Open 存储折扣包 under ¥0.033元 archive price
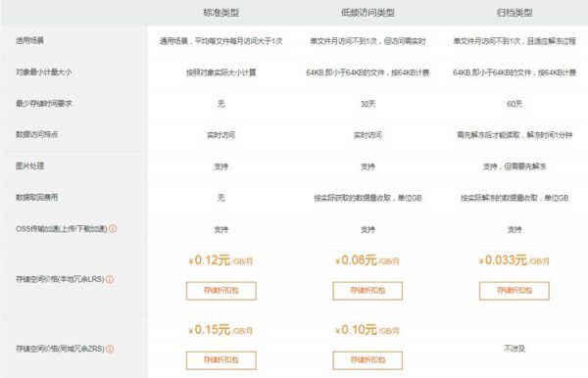This screenshot has width=588, height=378. coord(514,291)
